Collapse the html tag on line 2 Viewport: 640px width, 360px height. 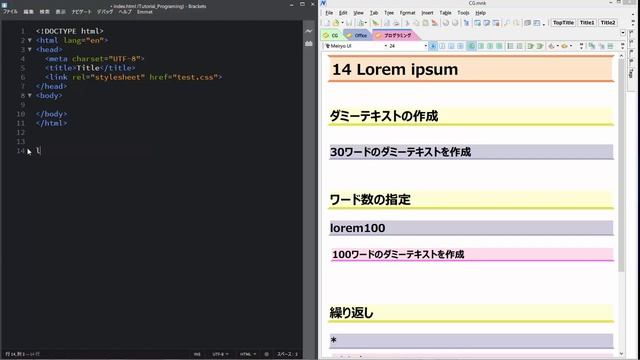coord(30,40)
